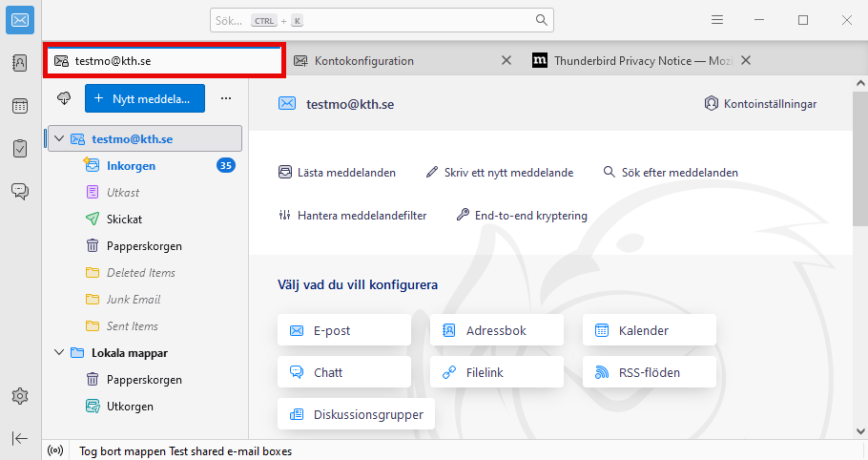Click the search field at top
The image size is (868, 460).
tap(382, 20)
